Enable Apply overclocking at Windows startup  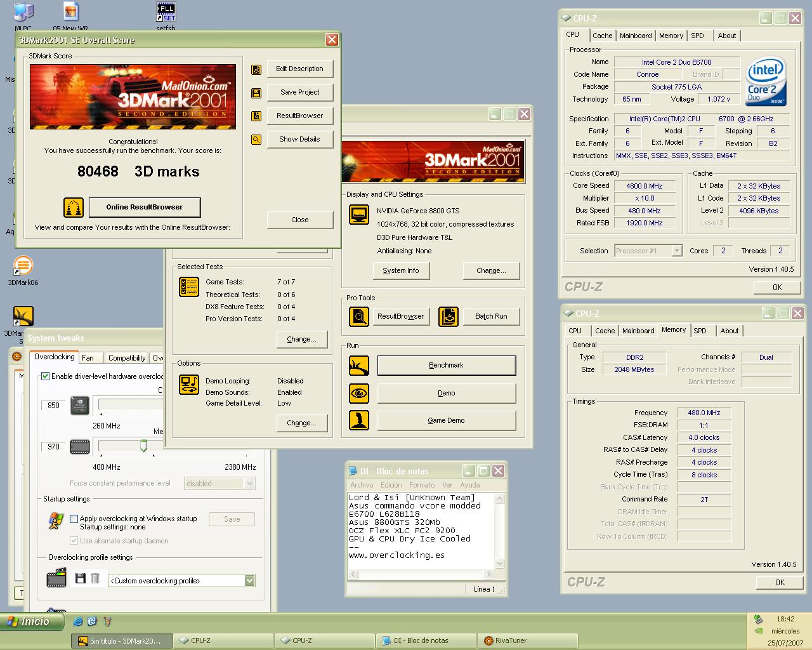74,519
